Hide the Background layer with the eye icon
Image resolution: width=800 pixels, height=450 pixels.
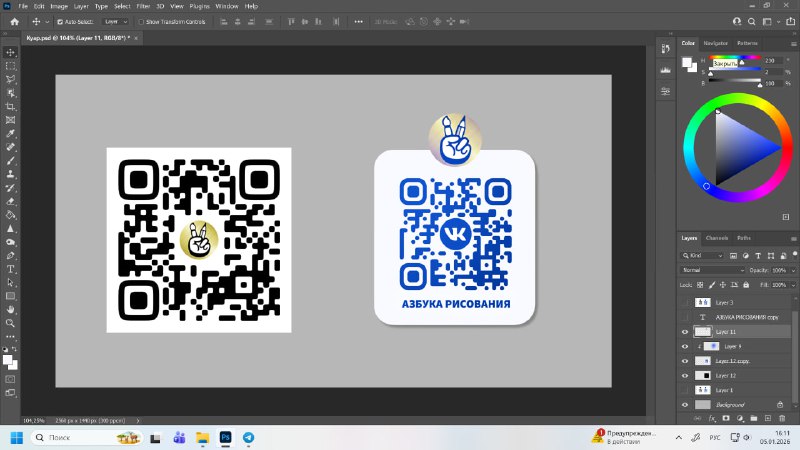click(685, 404)
